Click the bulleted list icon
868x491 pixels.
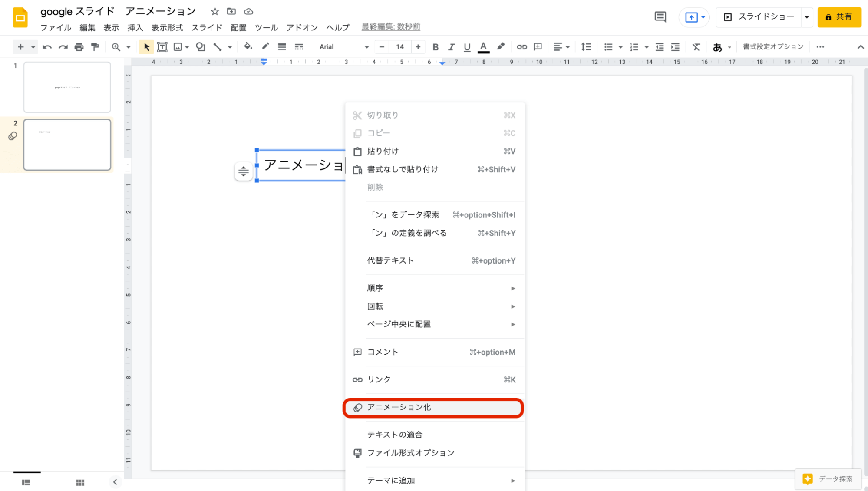point(608,47)
